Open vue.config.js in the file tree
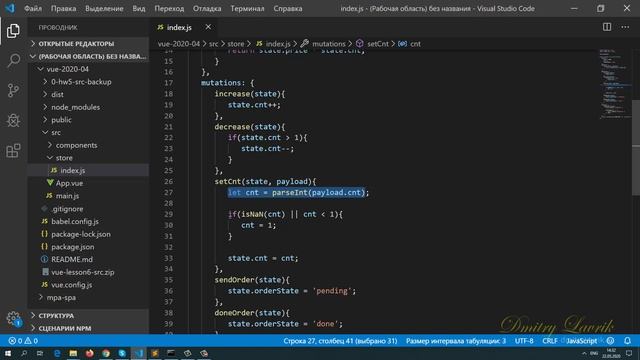Image resolution: width=640 pixels, height=360 pixels. coord(88,285)
